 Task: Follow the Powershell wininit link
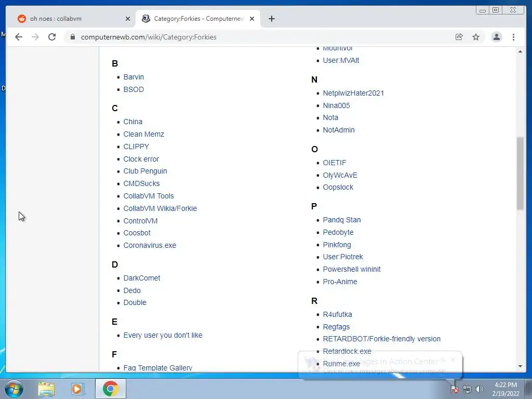(x=352, y=270)
